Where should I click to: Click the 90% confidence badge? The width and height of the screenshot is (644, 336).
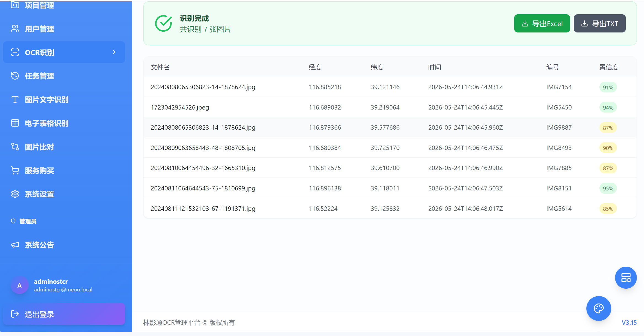point(608,148)
